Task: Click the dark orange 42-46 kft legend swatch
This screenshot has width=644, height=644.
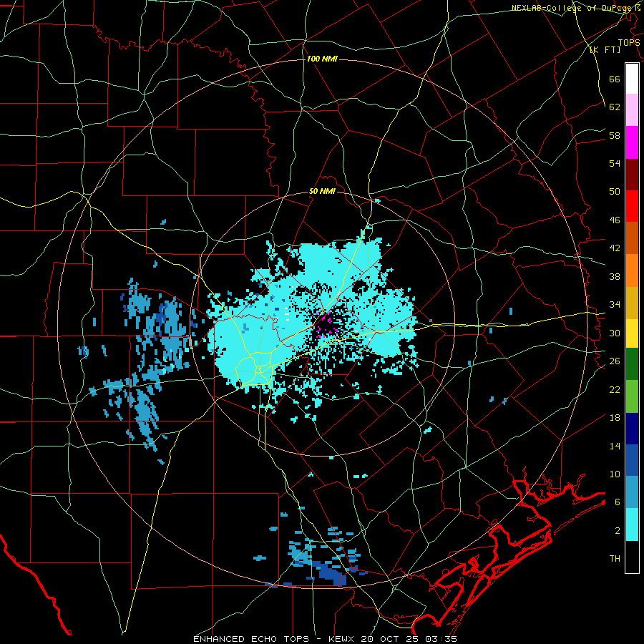Action: tap(632, 238)
